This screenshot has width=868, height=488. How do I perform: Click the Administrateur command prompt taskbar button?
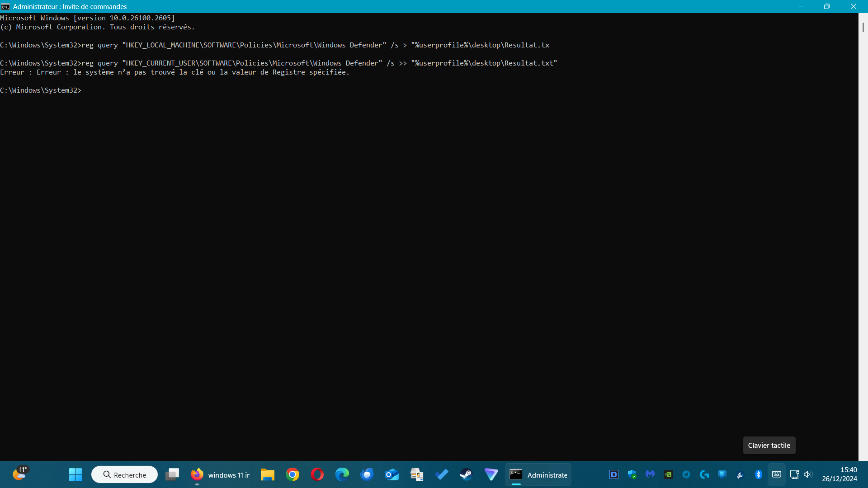pos(538,474)
